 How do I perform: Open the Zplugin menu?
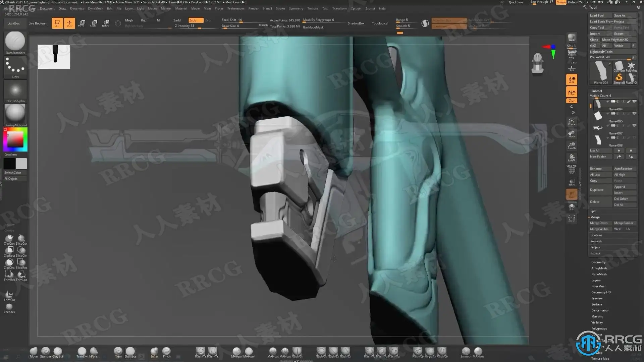[x=356, y=9]
